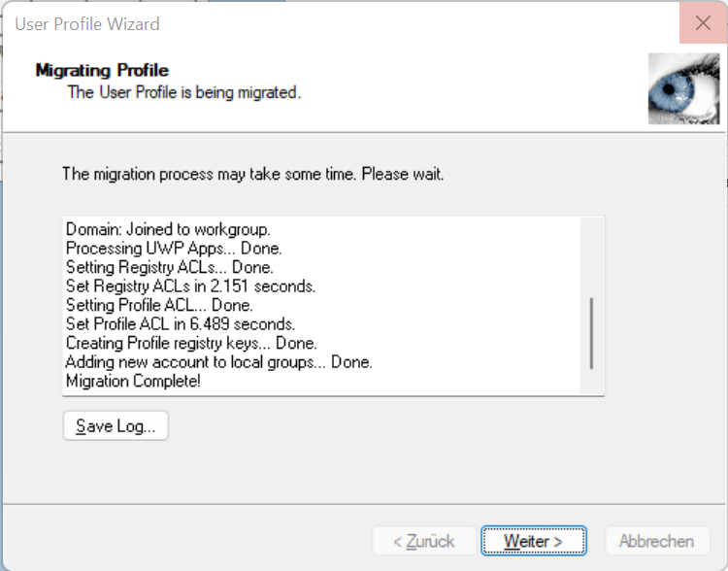Image resolution: width=728 pixels, height=571 pixels.
Task: Click the 'migration process may take some time' text
Action: coord(252,174)
